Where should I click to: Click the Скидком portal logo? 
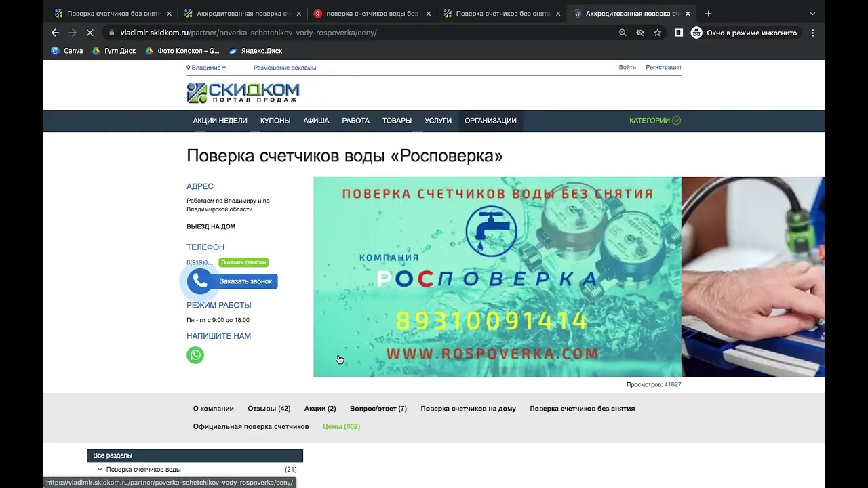[x=243, y=93]
